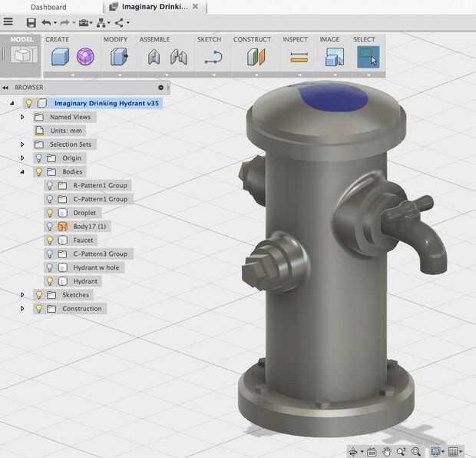Select the Pan hand tool in navigation bar

click(388, 451)
